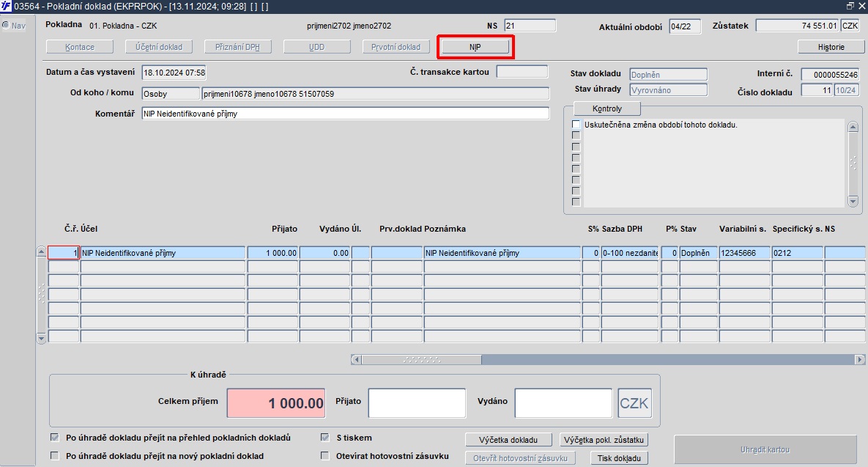This screenshot has width=868, height=467.
Task: Click Uhradit kartou button
Action: point(765,449)
